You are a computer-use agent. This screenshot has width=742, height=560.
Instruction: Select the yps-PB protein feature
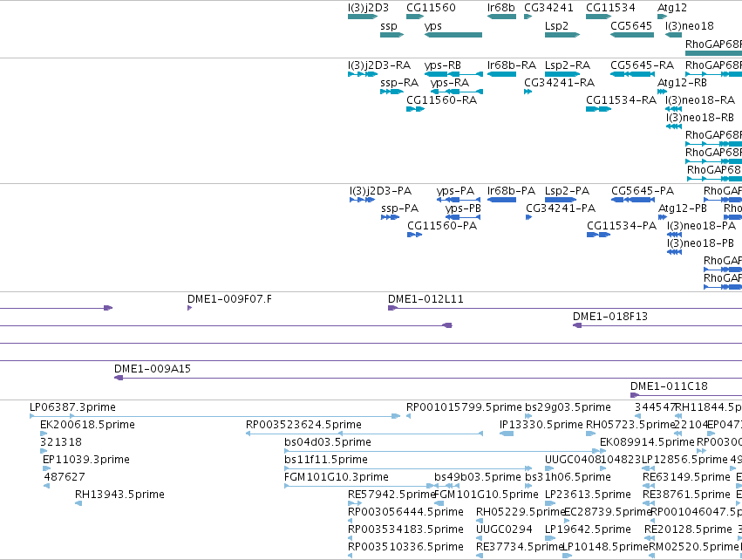point(463,217)
